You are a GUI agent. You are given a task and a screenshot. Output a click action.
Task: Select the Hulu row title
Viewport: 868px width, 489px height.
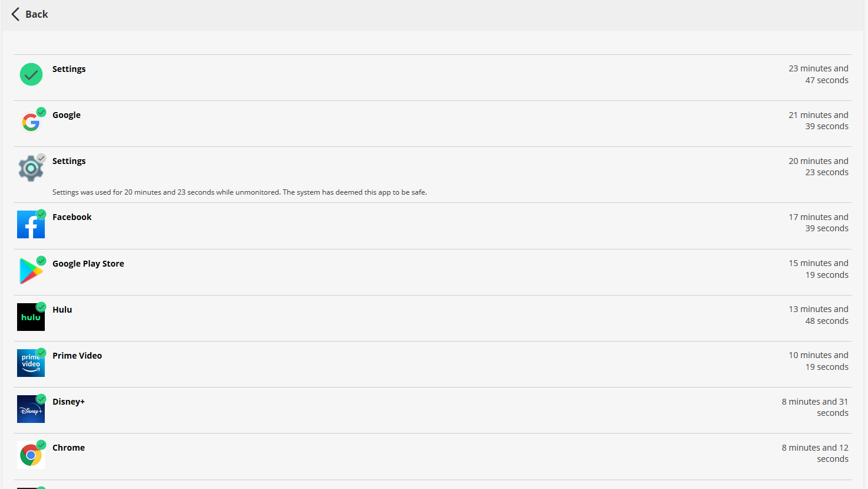tap(62, 310)
